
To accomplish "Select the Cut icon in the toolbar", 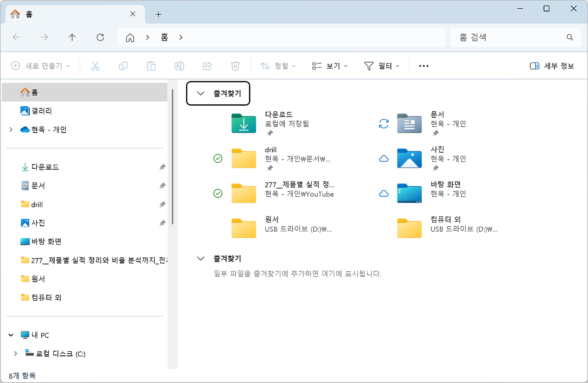I will [95, 66].
